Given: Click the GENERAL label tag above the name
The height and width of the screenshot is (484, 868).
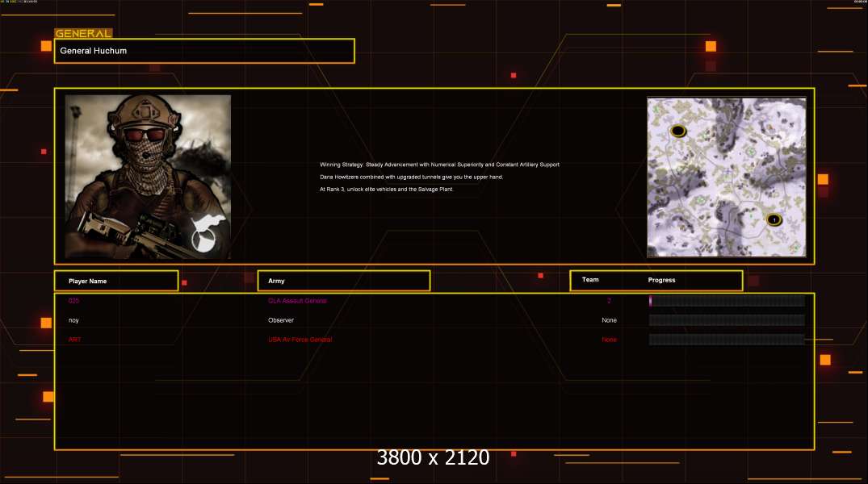Looking at the screenshot, I should (83, 34).
